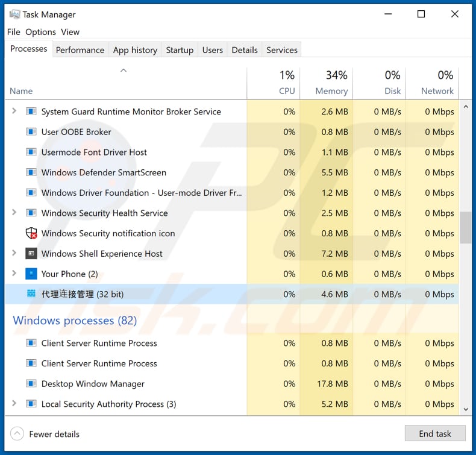Click the Your Phone app icon

pyautogui.click(x=31, y=274)
